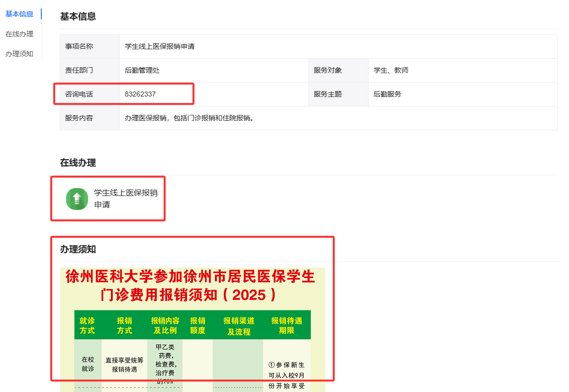
Task: Click the 责任部门 label cell
Action: [x=90, y=71]
